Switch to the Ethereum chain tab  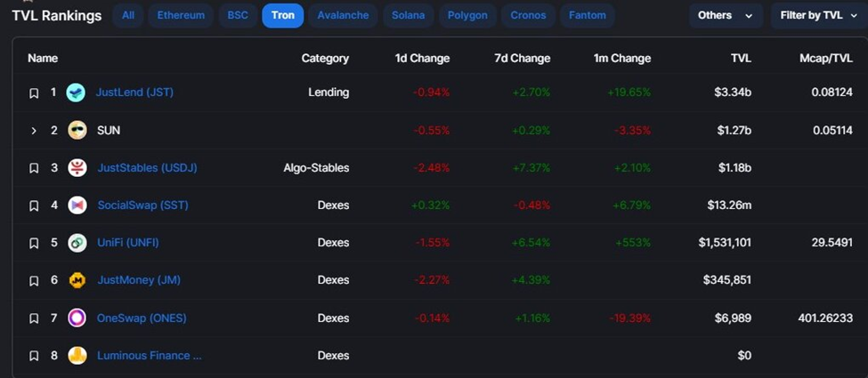coord(180,15)
